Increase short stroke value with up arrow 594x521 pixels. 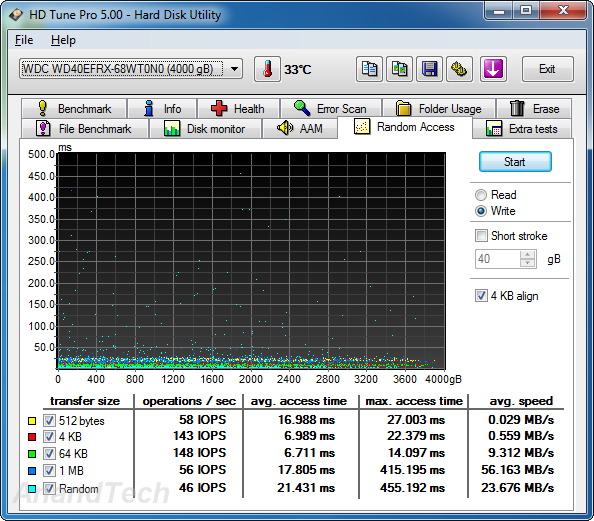coord(528,255)
